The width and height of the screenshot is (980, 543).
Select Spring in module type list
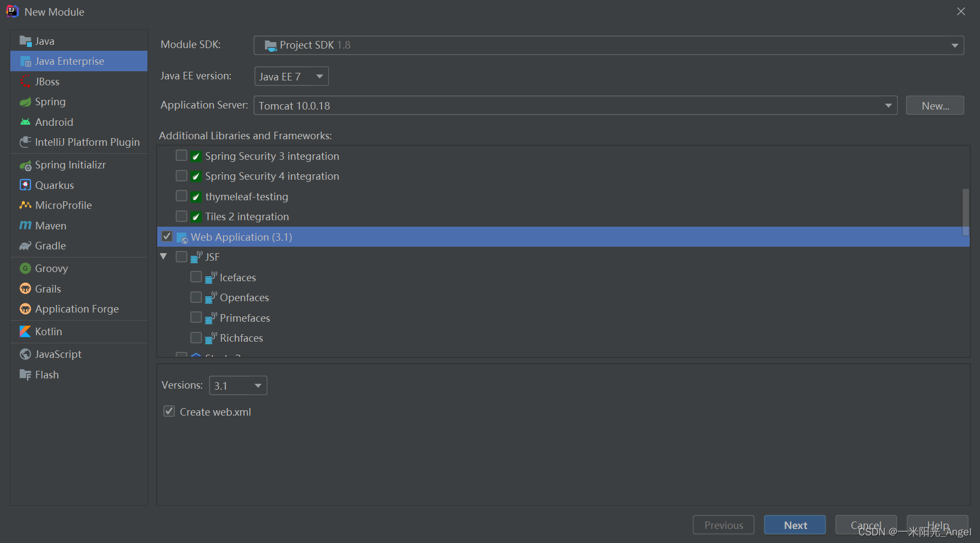[79, 102]
